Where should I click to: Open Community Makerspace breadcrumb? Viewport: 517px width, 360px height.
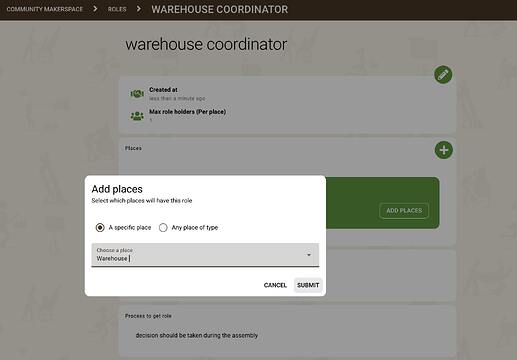(x=45, y=9)
